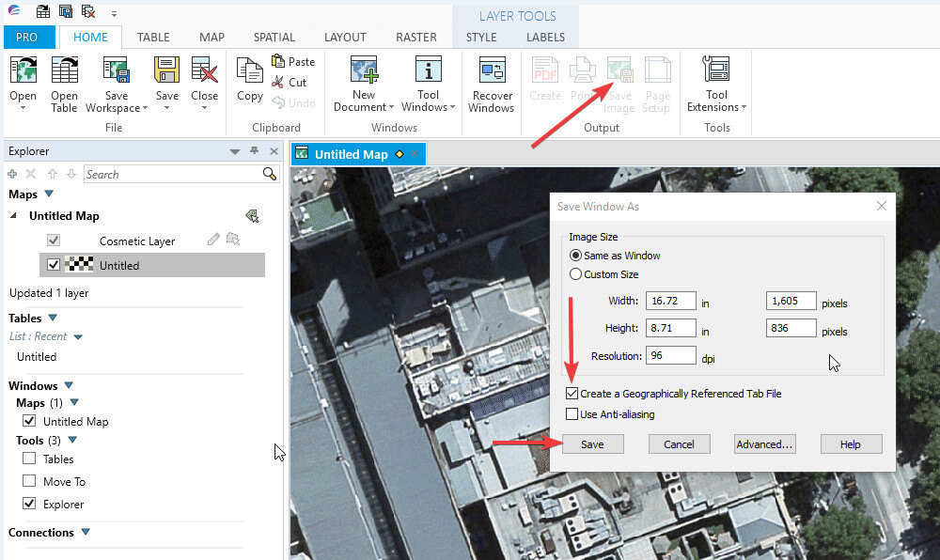Open the List : Recent dropdown
Image resolution: width=940 pixels, height=560 pixels.
tap(78, 337)
